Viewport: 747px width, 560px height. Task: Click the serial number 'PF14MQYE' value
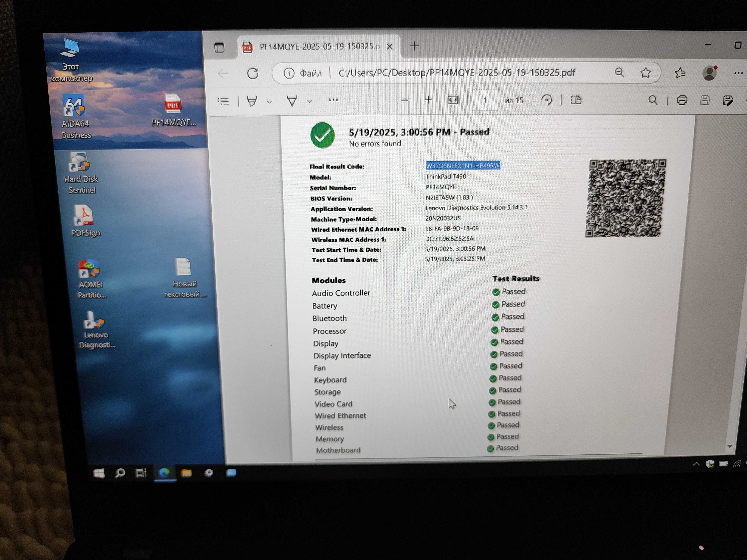(x=440, y=187)
